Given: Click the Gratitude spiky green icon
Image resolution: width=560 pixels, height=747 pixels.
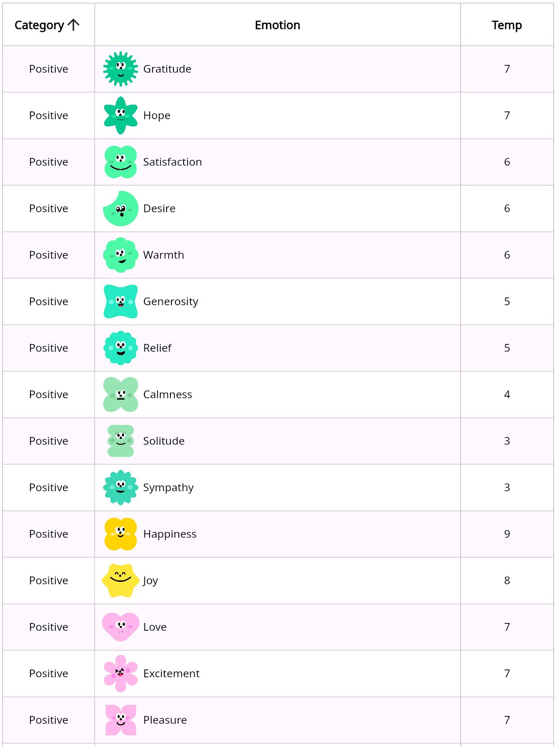Looking at the screenshot, I should tap(121, 69).
